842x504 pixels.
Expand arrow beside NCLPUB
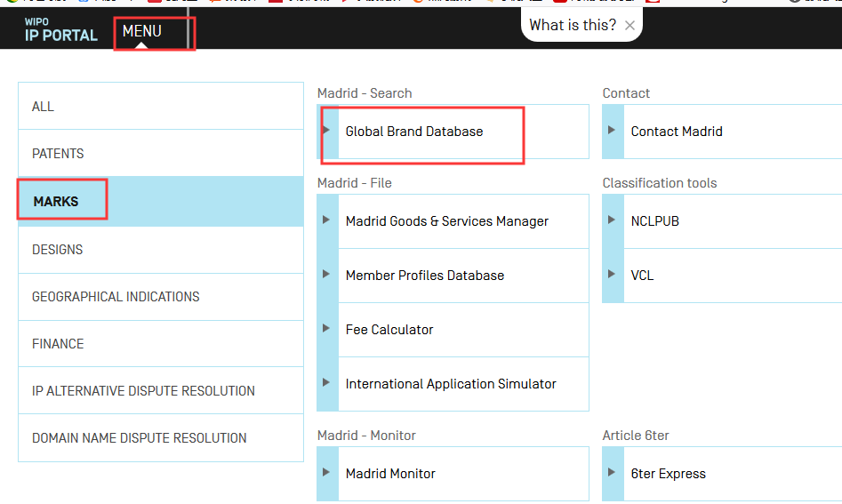(611, 220)
